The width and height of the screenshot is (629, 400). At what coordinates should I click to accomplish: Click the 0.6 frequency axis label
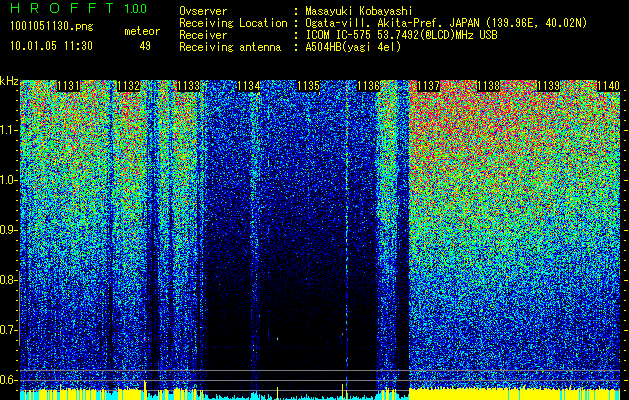(7, 380)
